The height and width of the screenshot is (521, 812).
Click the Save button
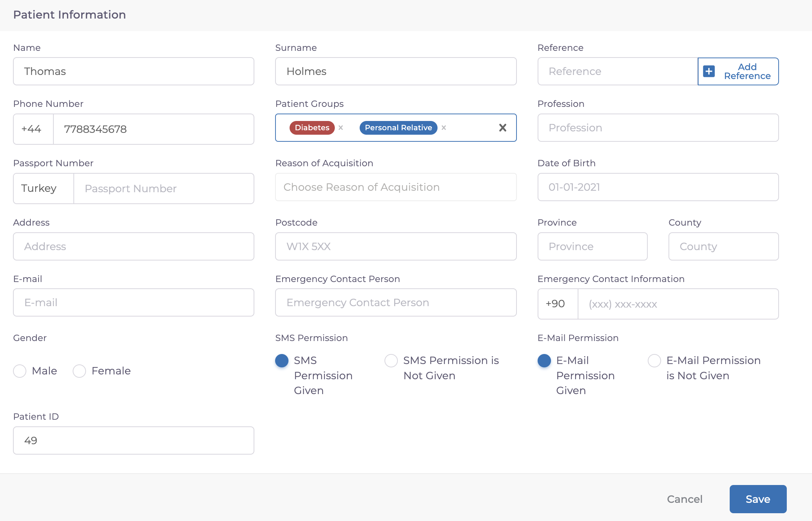tap(757, 499)
